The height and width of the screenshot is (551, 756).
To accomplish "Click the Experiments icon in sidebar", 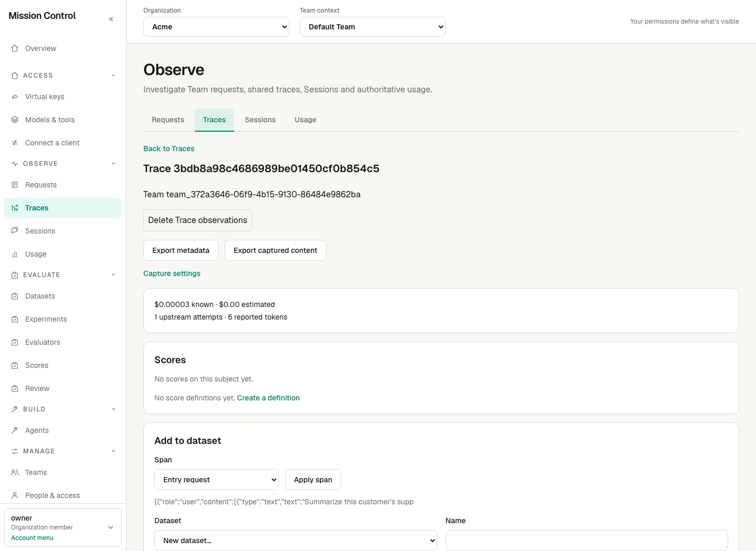I will (x=15, y=319).
